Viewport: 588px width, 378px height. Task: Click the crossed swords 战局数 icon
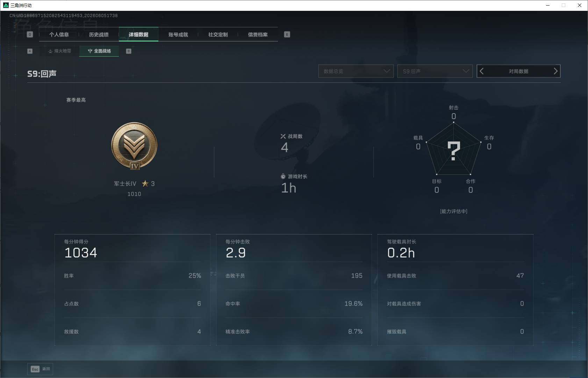283,136
